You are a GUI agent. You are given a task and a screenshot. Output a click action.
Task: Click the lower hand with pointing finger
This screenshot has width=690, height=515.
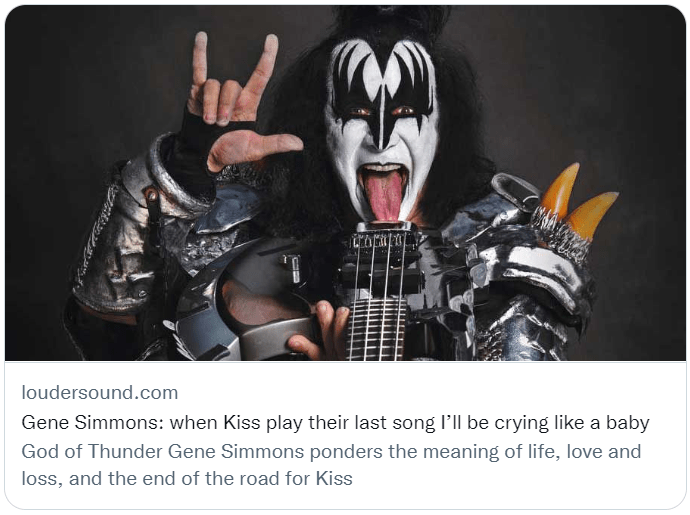tap(253, 149)
